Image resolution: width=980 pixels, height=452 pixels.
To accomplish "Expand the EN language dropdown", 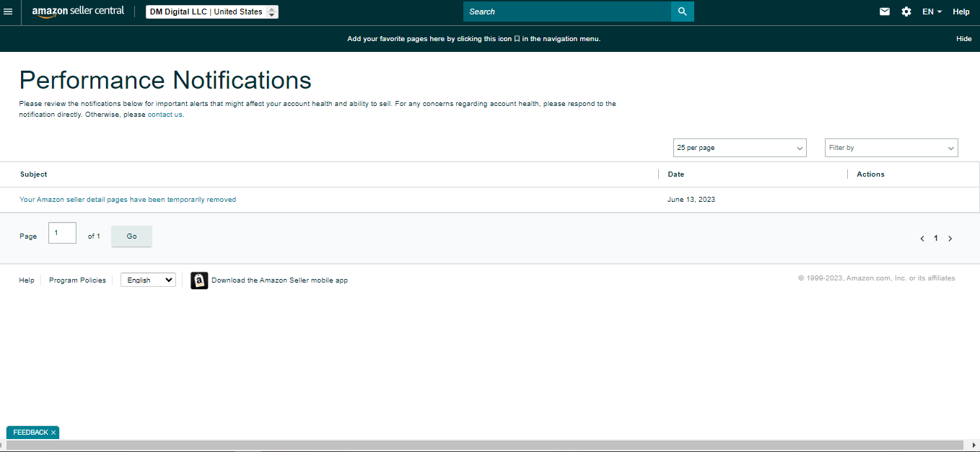I will (x=932, y=12).
